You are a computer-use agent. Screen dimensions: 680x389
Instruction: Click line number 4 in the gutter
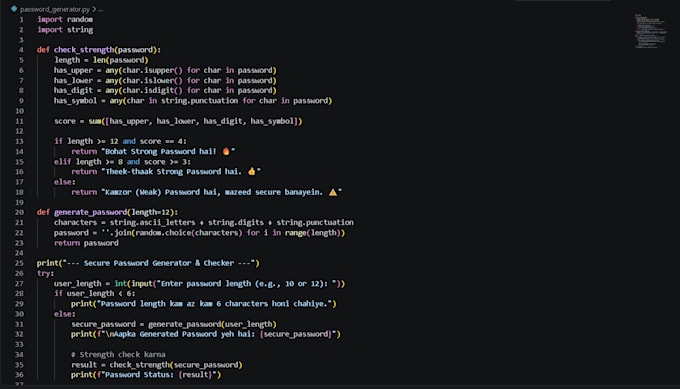tap(21, 50)
